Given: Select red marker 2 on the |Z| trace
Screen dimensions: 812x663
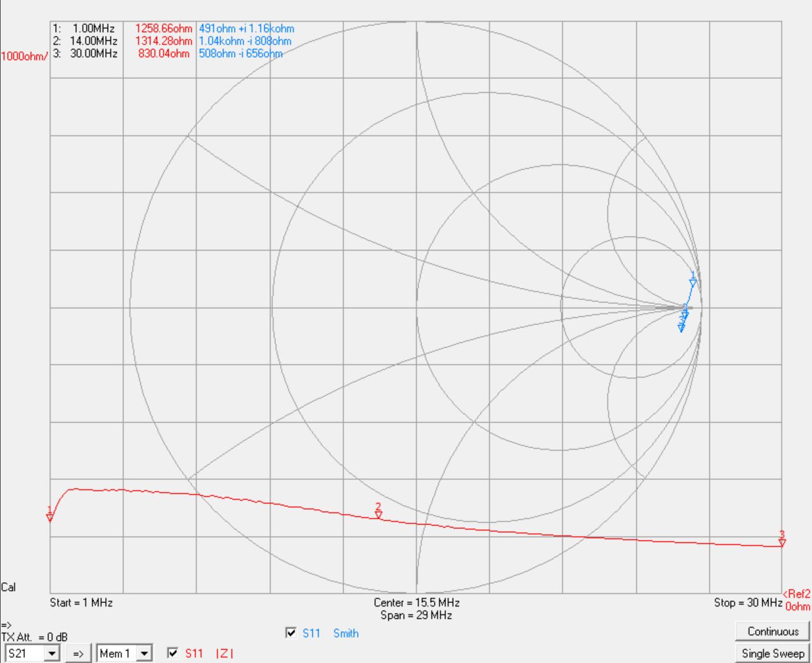Looking at the screenshot, I should coord(378,511).
